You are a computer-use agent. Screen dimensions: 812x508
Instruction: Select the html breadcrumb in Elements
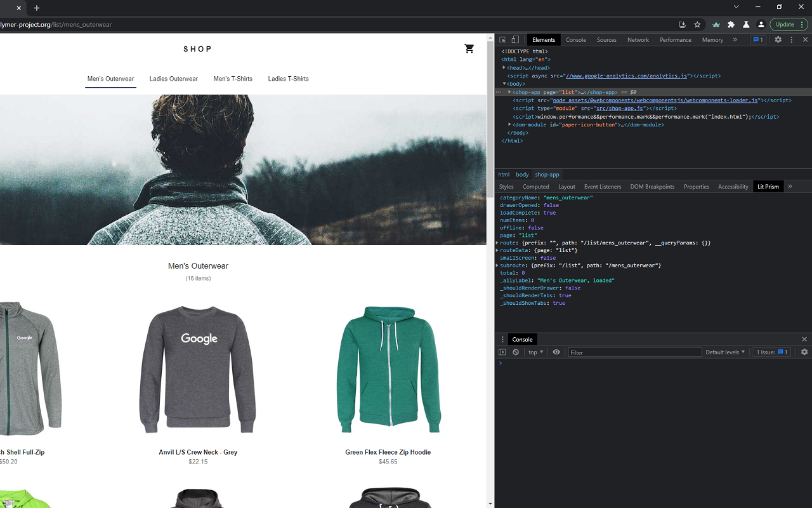504,175
